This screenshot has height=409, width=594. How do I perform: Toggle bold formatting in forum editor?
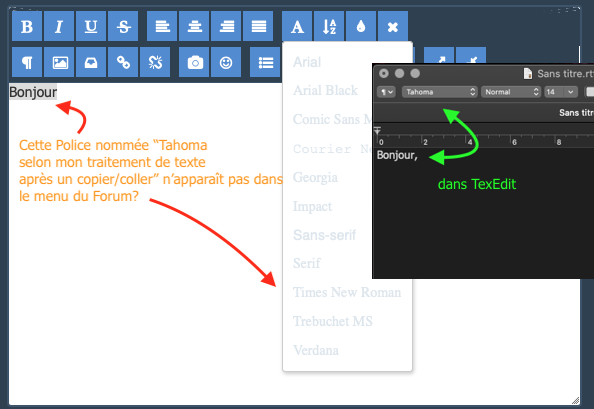point(27,26)
